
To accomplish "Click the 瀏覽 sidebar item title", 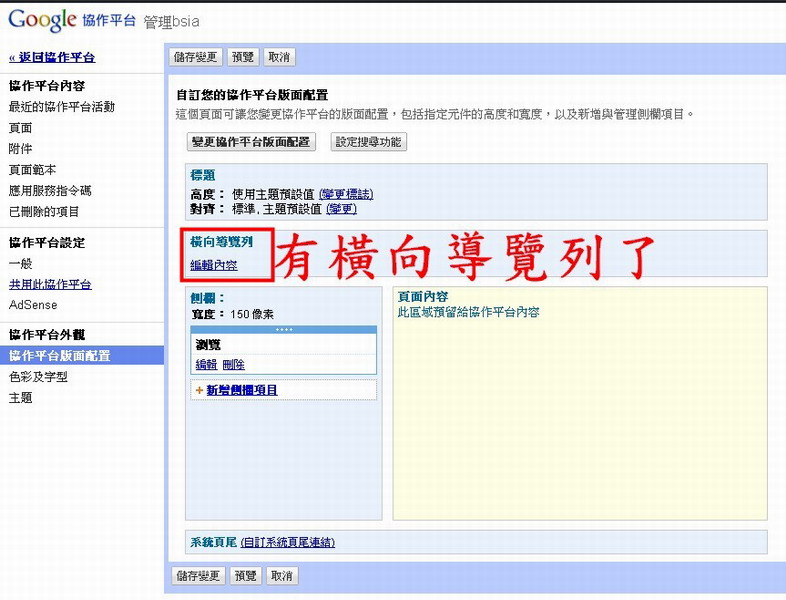I will point(208,344).
